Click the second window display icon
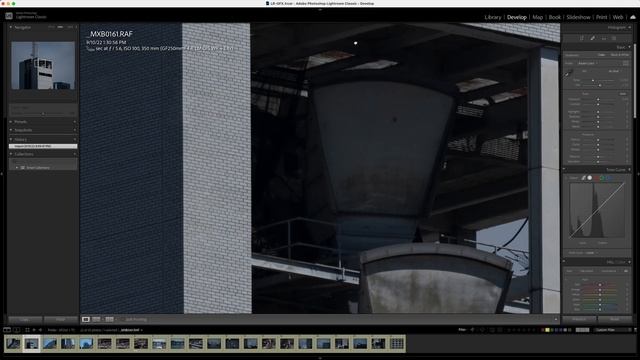Viewport: 640px width, 360px height. click(16, 330)
